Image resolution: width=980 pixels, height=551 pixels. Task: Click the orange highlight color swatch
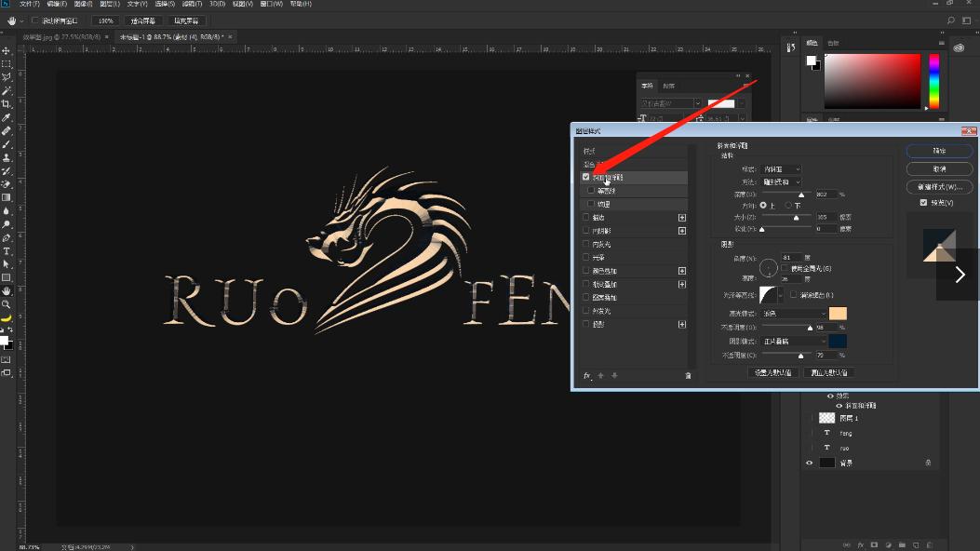[837, 314]
